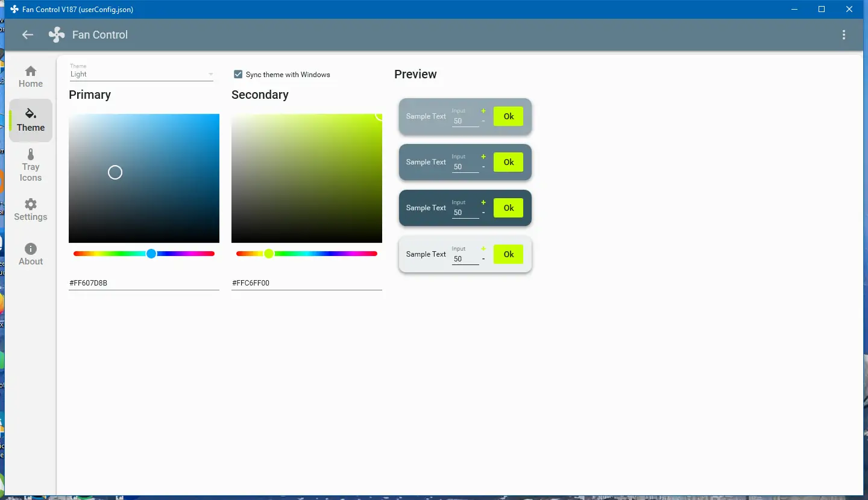Click the plus on the second preview card
The width and height of the screenshot is (868, 500).
click(x=483, y=157)
